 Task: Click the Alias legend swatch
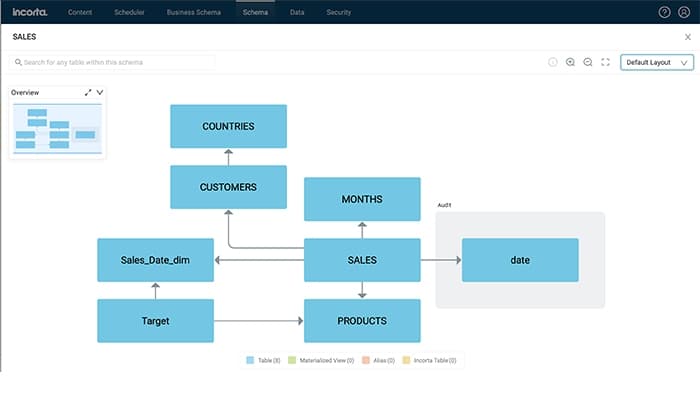[x=366, y=360]
